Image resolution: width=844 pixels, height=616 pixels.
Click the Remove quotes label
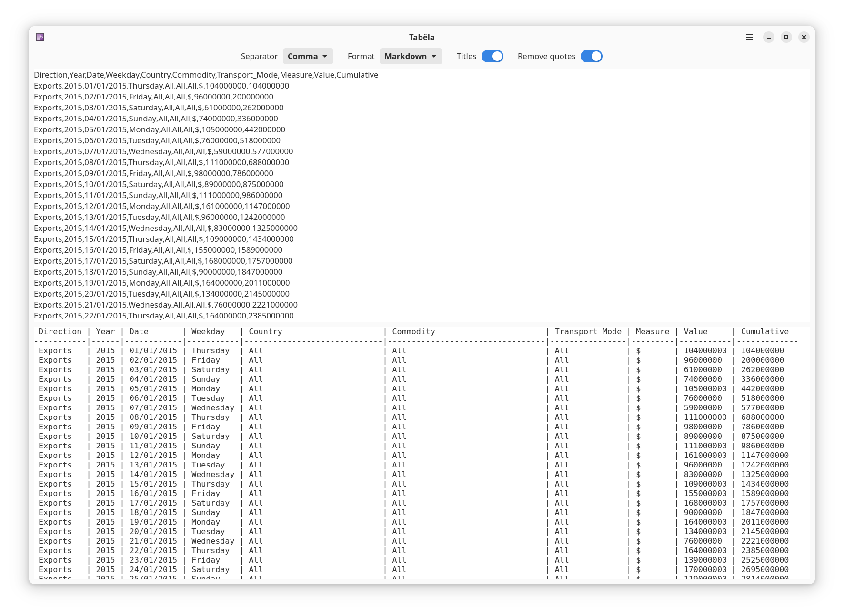tap(546, 56)
